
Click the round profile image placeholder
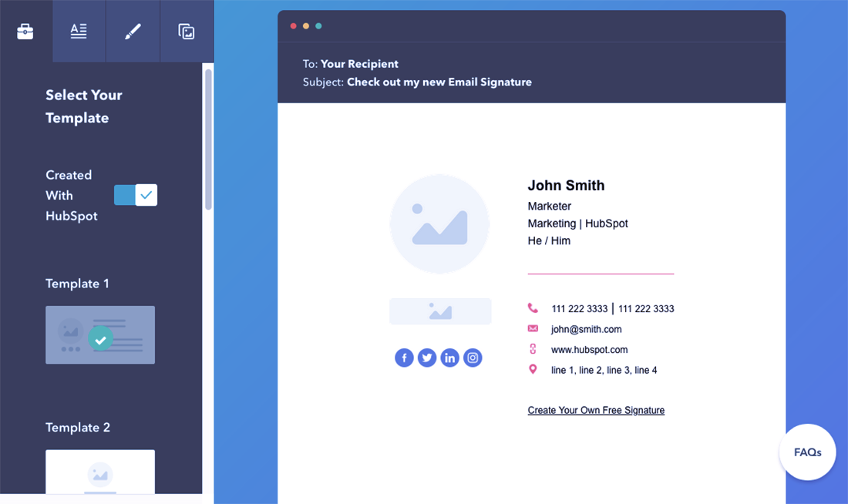coord(439,224)
